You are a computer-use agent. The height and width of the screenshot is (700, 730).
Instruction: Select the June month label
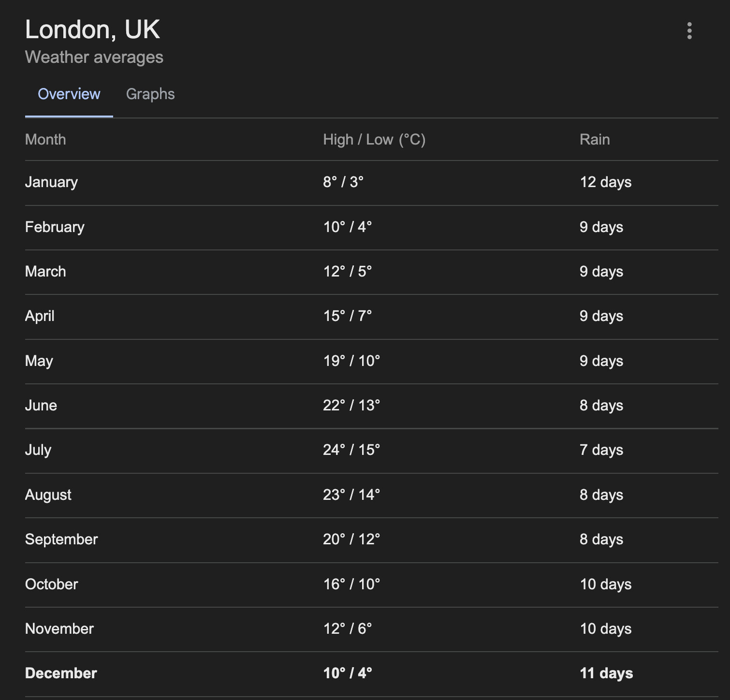point(41,406)
